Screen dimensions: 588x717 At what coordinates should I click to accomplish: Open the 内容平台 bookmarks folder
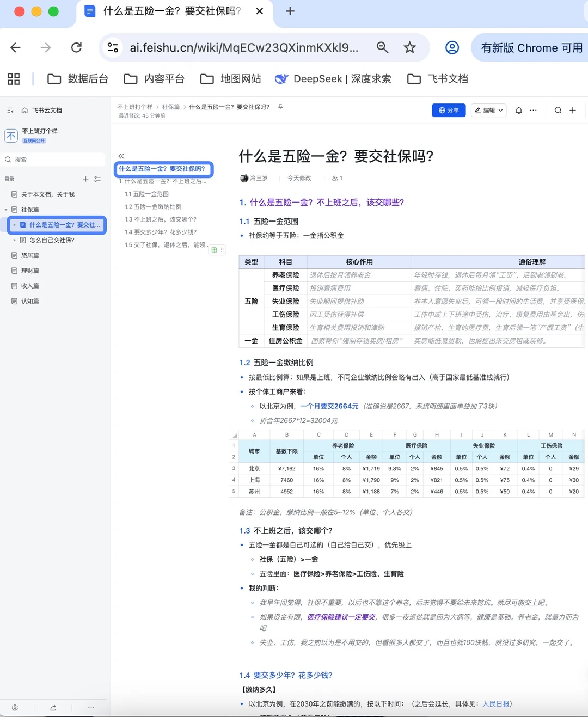tap(154, 79)
